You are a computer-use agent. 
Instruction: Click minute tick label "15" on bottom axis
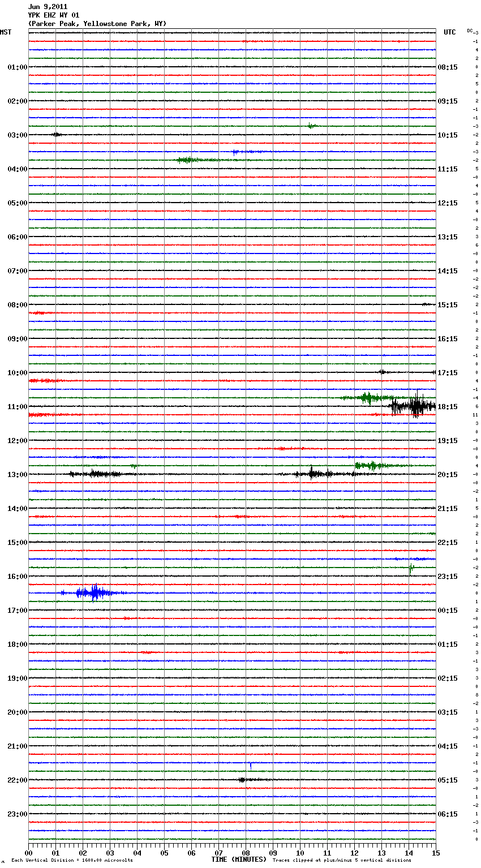coord(436,852)
